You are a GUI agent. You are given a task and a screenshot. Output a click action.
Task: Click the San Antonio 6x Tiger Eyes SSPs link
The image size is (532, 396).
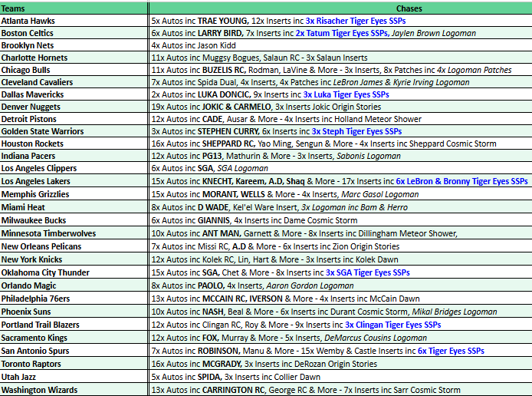(451, 350)
